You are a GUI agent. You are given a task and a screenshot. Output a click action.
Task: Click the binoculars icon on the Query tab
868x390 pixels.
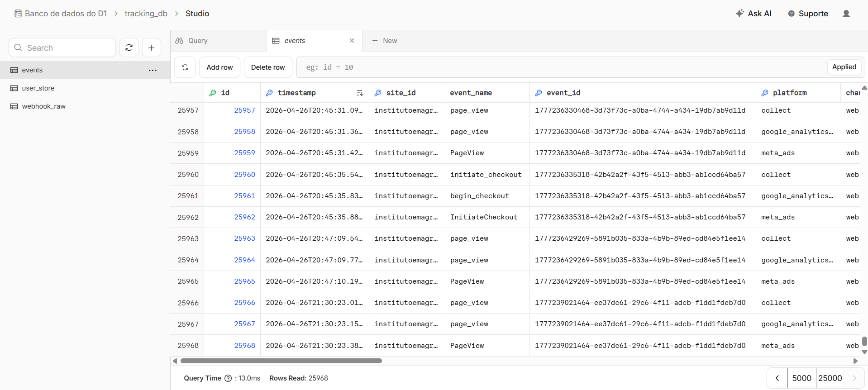(179, 41)
